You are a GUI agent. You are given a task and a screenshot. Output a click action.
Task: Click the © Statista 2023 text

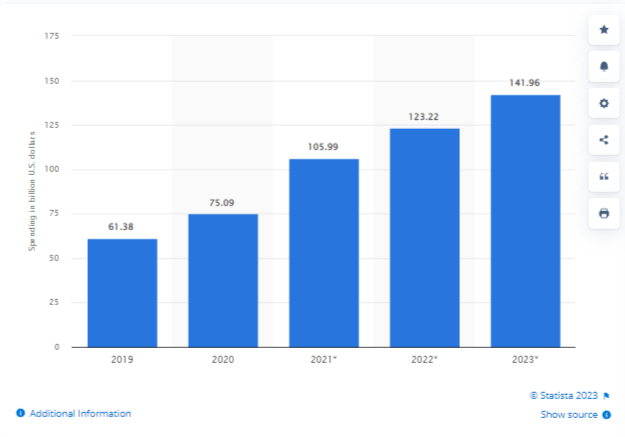tap(564, 395)
